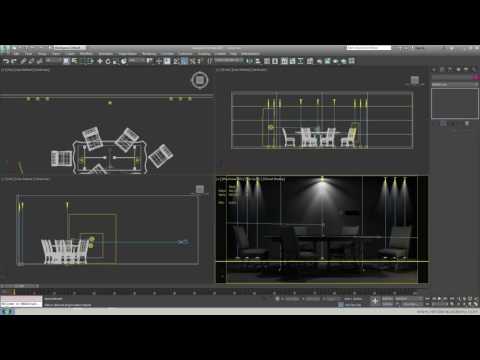Select the Select and Link tool
Screen dimensions: 480x360
click(23, 61)
